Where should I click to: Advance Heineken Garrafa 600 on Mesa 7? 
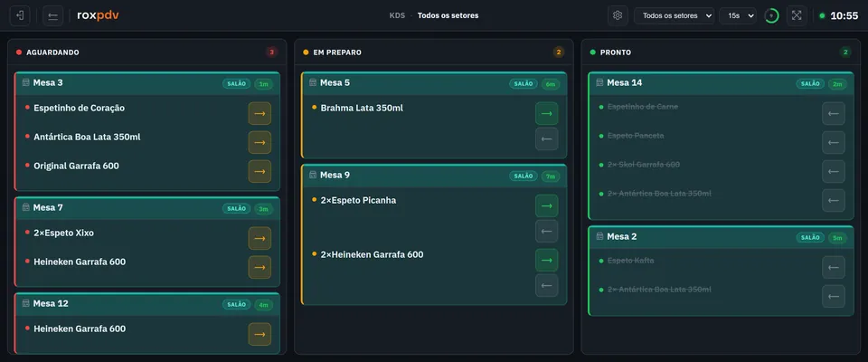click(x=259, y=267)
